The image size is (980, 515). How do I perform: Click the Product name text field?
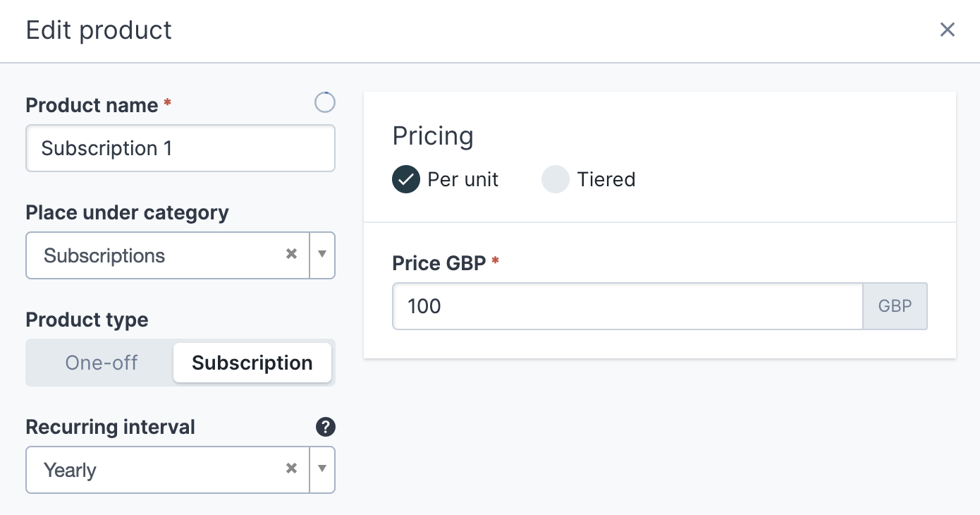pos(180,148)
